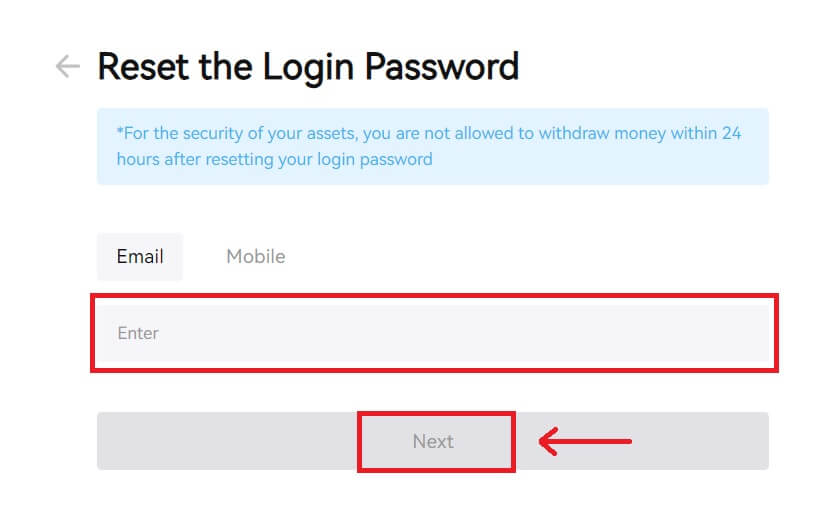
Task: Proceed with the grey Next button
Action: pyautogui.click(x=433, y=441)
